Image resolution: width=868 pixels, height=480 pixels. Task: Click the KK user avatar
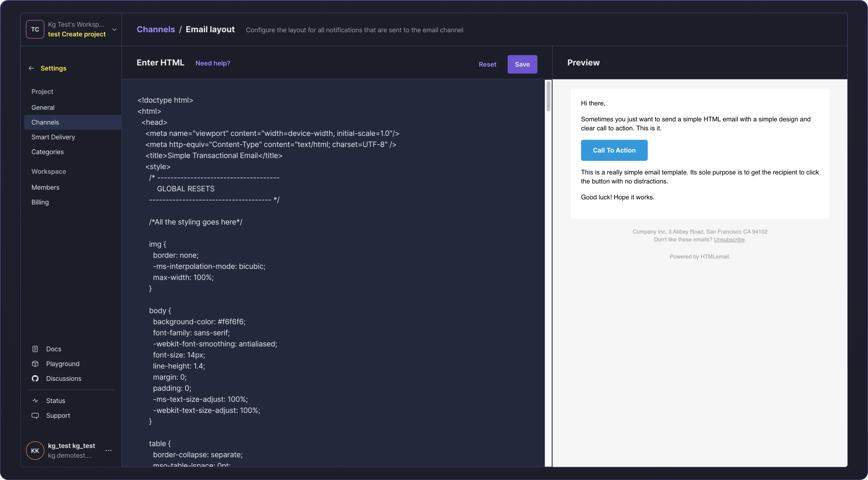35,450
